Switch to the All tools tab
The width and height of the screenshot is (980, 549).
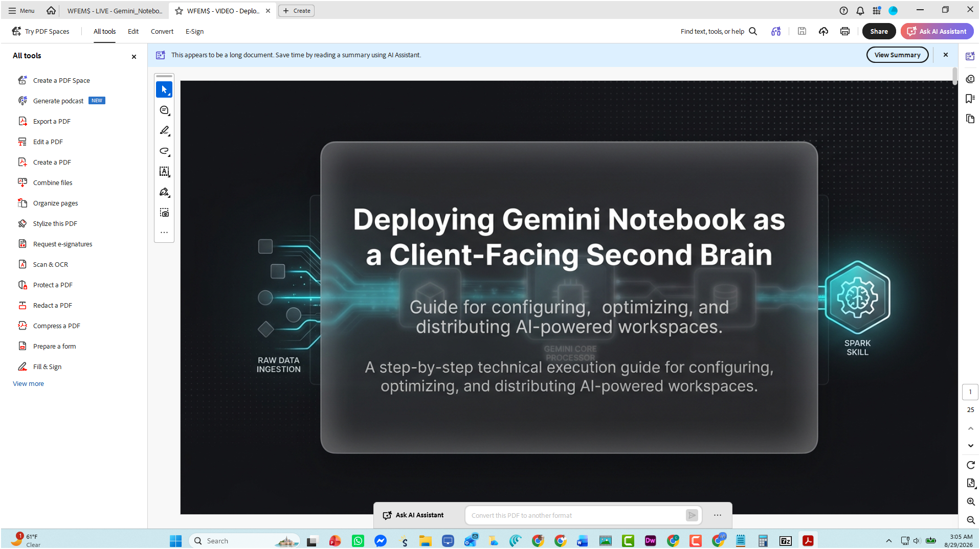pyautogui.click(x=104, y=31)
